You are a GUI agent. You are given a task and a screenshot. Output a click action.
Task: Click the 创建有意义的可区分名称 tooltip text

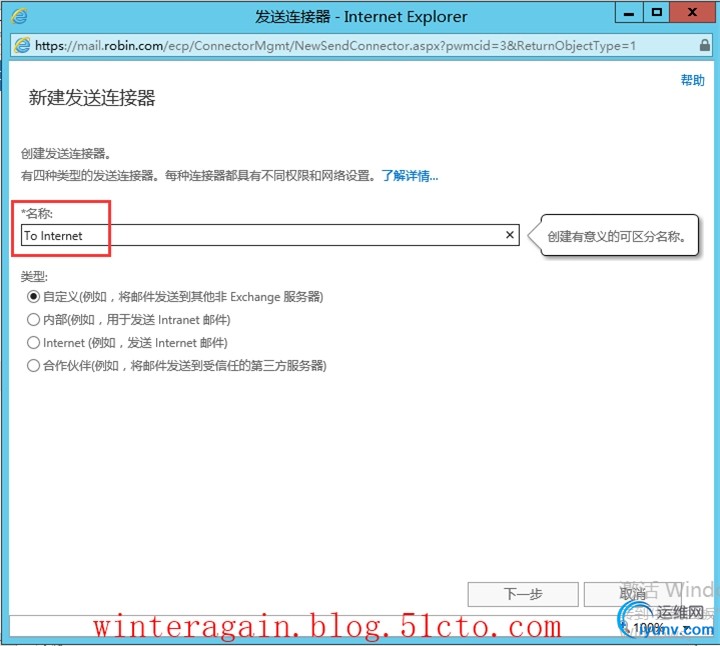(x=616, y=236)
